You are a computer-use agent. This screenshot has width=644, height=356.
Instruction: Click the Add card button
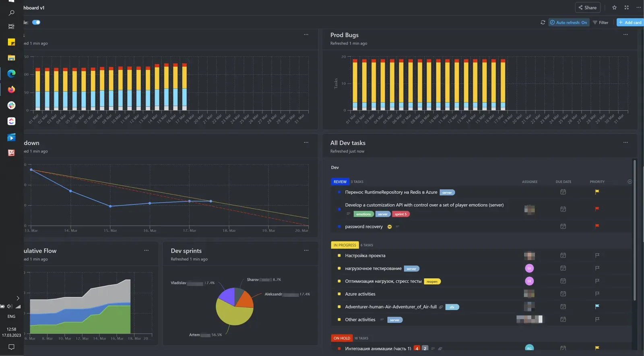pyautogui.click(x=630, y=23)
